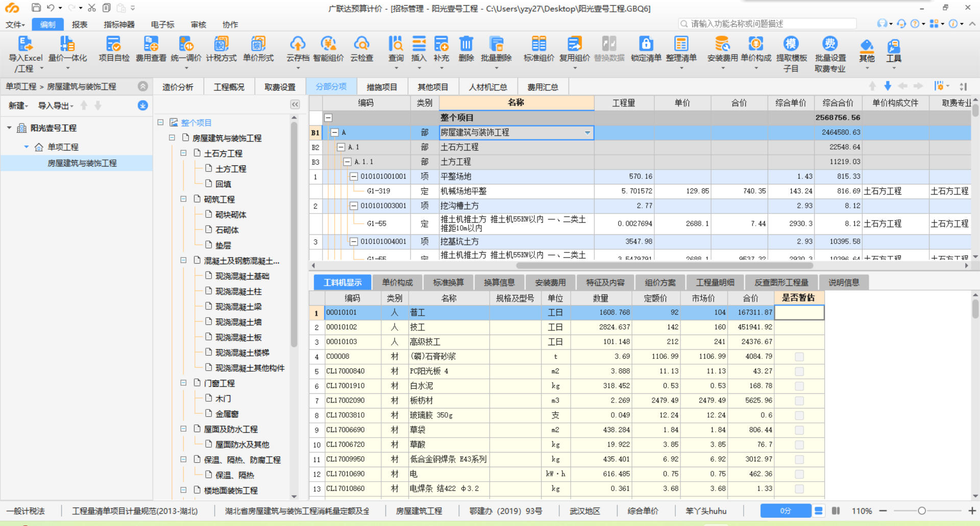980x526 pixels.
Task: Tick 是否暂估 checkbox for 低合金钢焊条
Action: pos(799,460)
